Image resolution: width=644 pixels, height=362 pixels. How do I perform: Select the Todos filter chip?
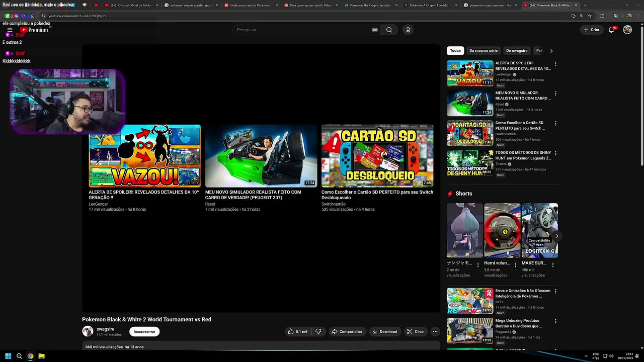[x=455, y=51]
